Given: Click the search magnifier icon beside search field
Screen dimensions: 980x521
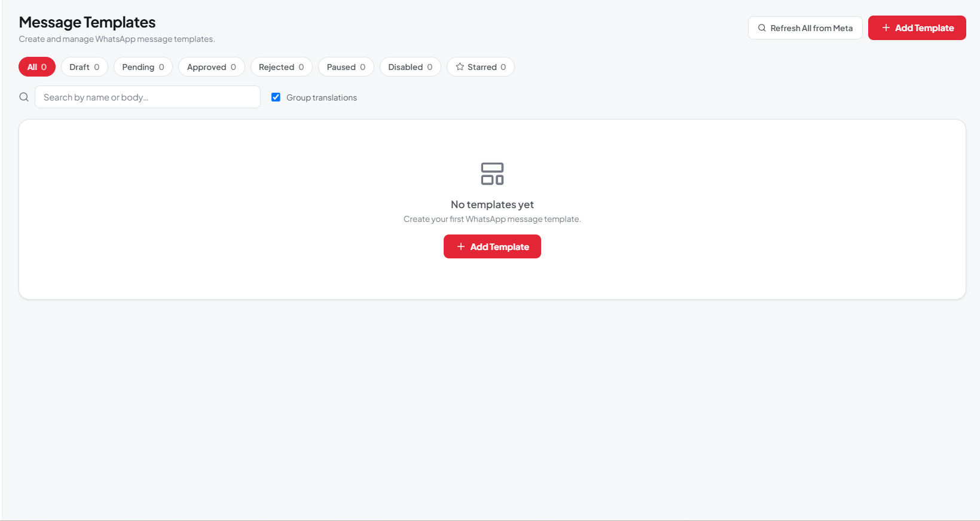Looking at the screenshot, I should point(24,97).
